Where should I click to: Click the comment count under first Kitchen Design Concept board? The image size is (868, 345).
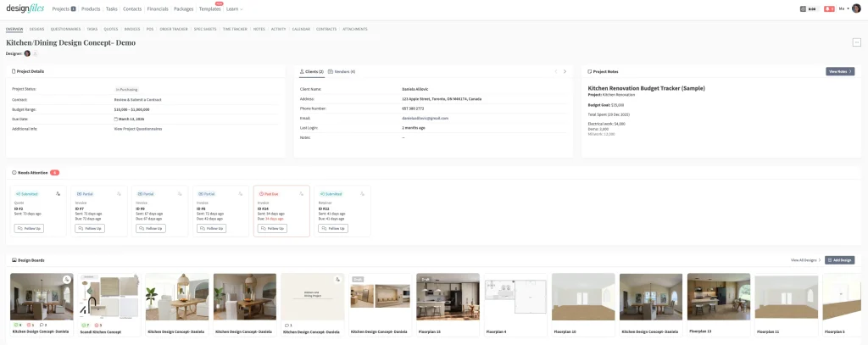(x=42, y=325)
